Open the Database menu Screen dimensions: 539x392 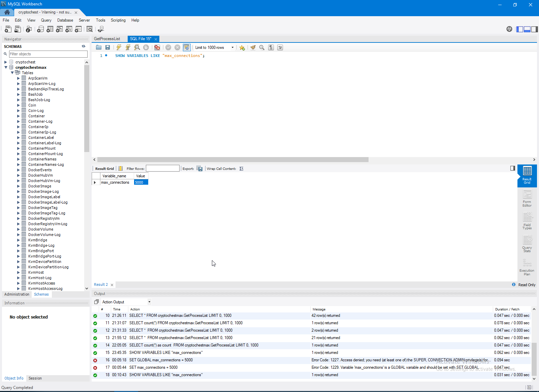click(65, 20)
